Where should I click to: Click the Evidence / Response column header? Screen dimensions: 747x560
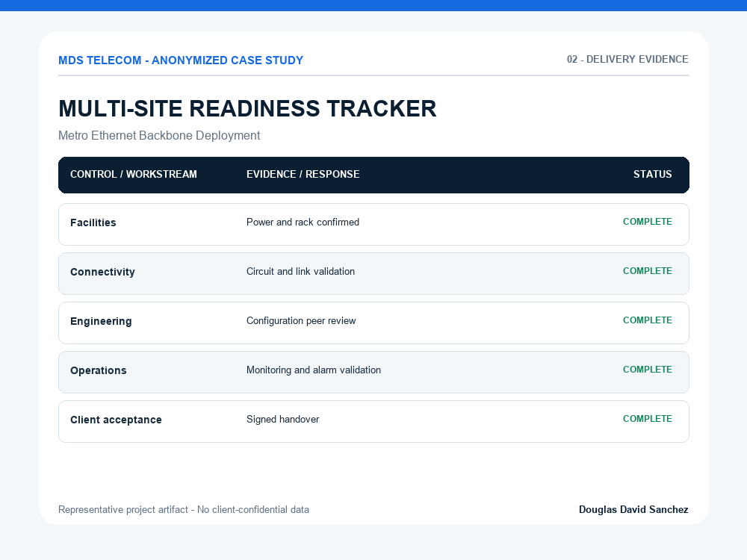coord(303,174)
